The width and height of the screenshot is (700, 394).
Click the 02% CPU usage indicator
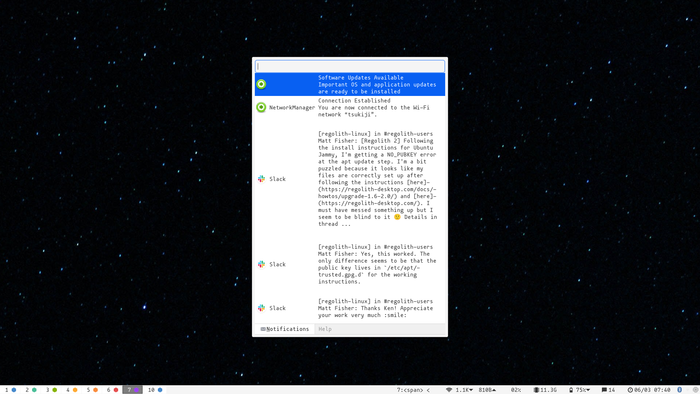click(x=516, y=390)
